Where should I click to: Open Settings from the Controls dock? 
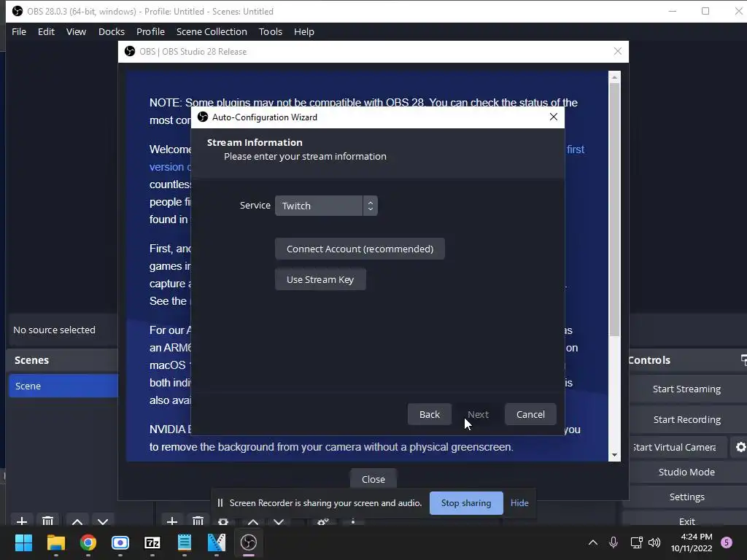[x=686, y=497]
